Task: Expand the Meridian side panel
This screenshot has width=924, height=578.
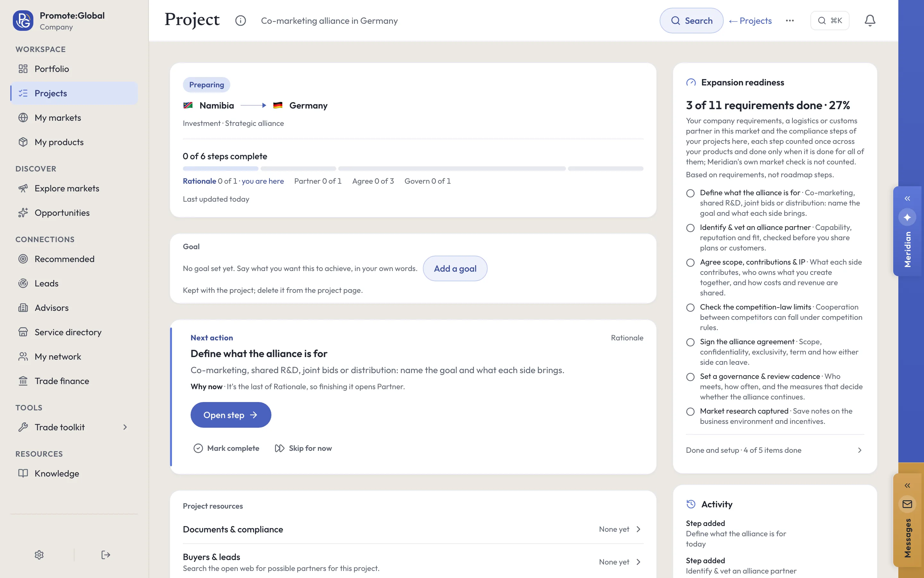Action: 907,198
